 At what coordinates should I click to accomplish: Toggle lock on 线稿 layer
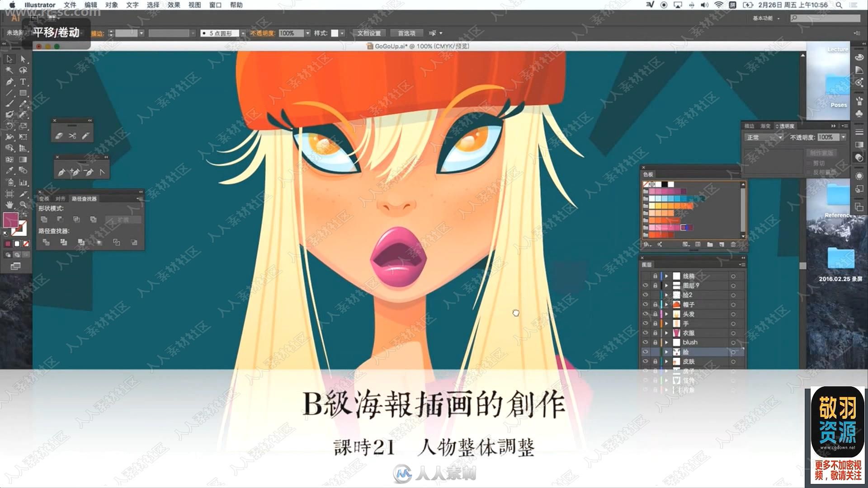click(x=655, y=276)
